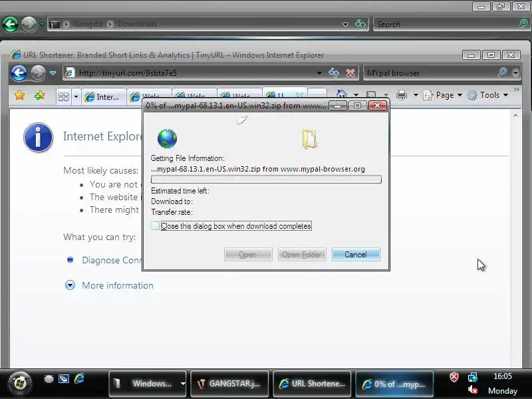
Task: Expand the More information section
Action: pos(70,285)
